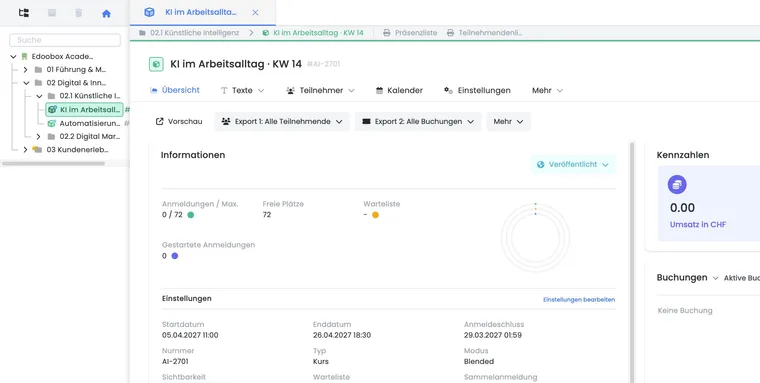This screenshot has height=383, width=760.
Task: Click the green offer cube icon beside the title
Action: click(x=156, y=64)
